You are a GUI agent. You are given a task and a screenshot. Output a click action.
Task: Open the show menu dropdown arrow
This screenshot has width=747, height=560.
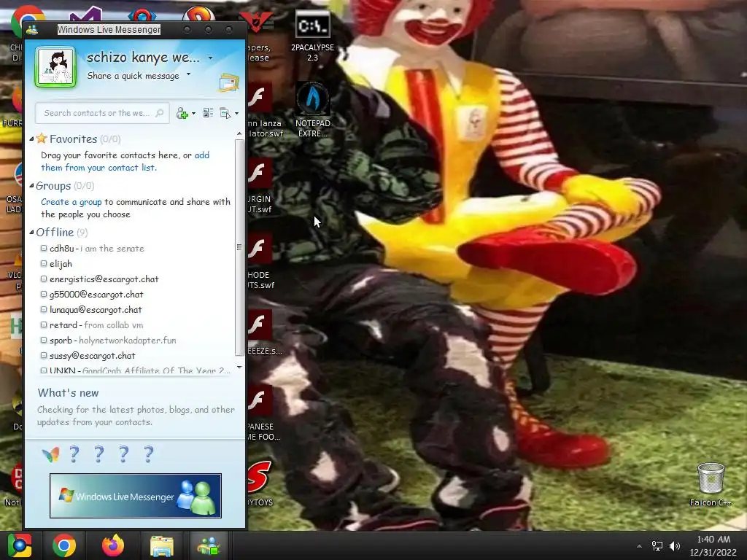[x=237, y=113]
